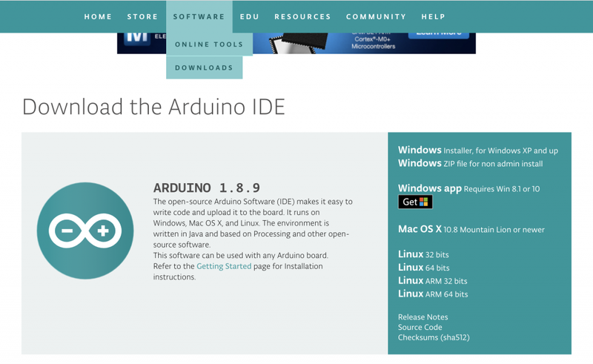Follow the Getting Started link
Viewport: 593px width, 364px height.
pos(224,266)
